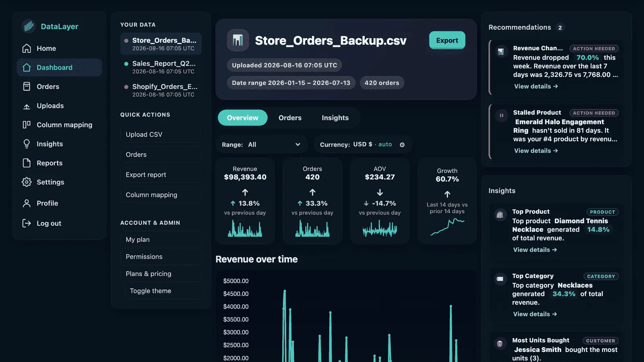
Task: Click the PRODUCT tag badge
Action: (603, 212)
